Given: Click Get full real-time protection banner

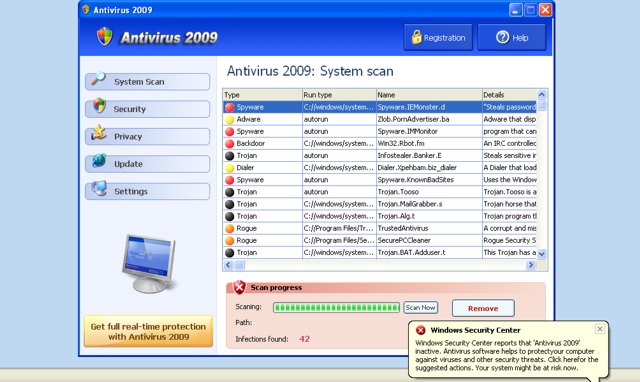Looking at the screenshot, I should (148, 331).
